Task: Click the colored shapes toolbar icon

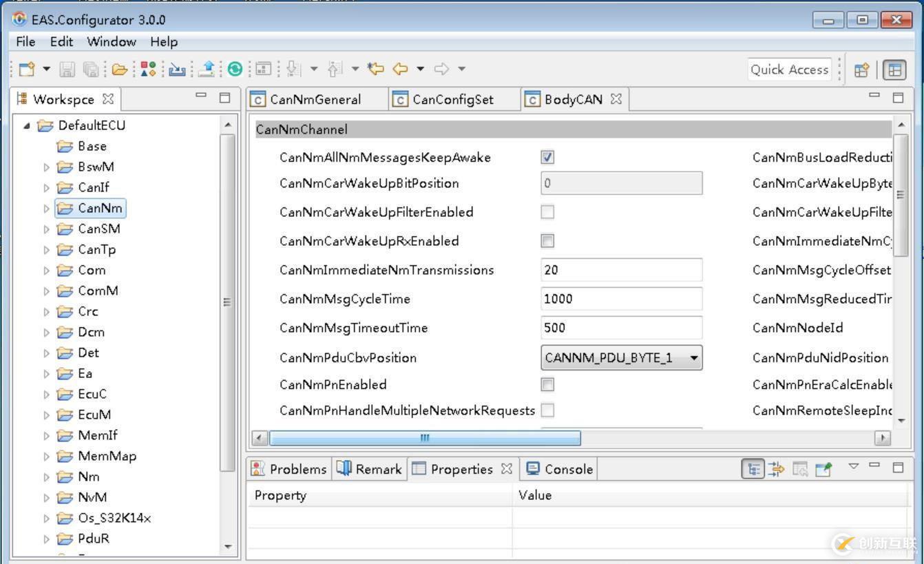Action: point(148,69)
